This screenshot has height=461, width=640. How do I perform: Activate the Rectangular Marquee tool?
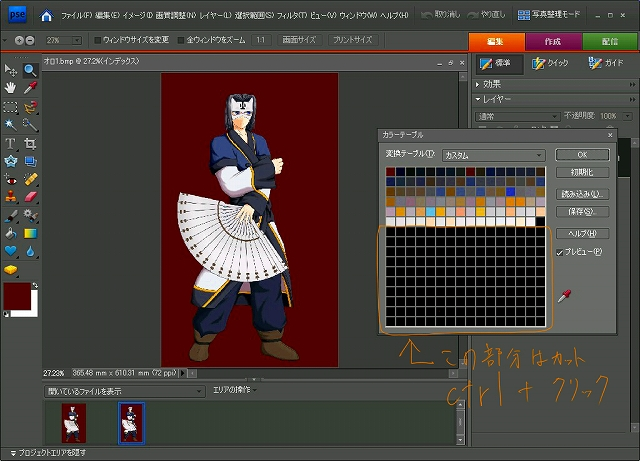11,106
